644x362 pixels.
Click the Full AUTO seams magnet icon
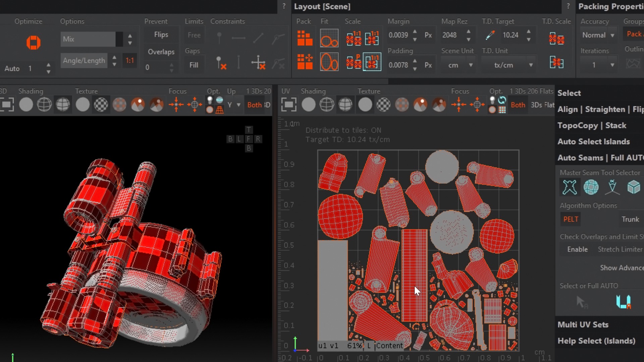623,302
